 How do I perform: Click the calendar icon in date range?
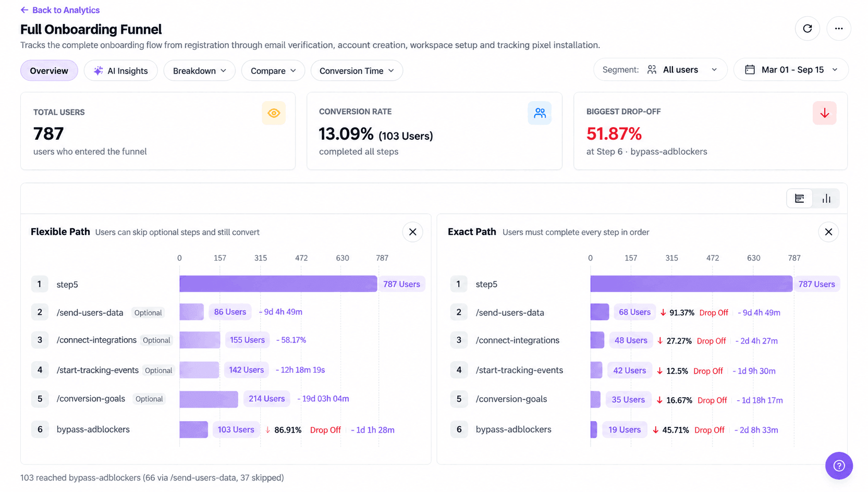(x=750, y=70)
